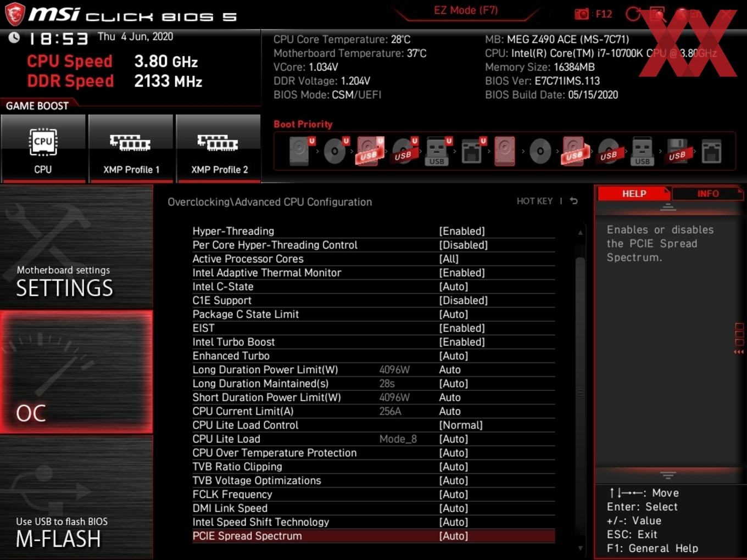This screenshot has height=560, width=747.
Task: Click the clock icon beside the time
Action: point(14,37)
